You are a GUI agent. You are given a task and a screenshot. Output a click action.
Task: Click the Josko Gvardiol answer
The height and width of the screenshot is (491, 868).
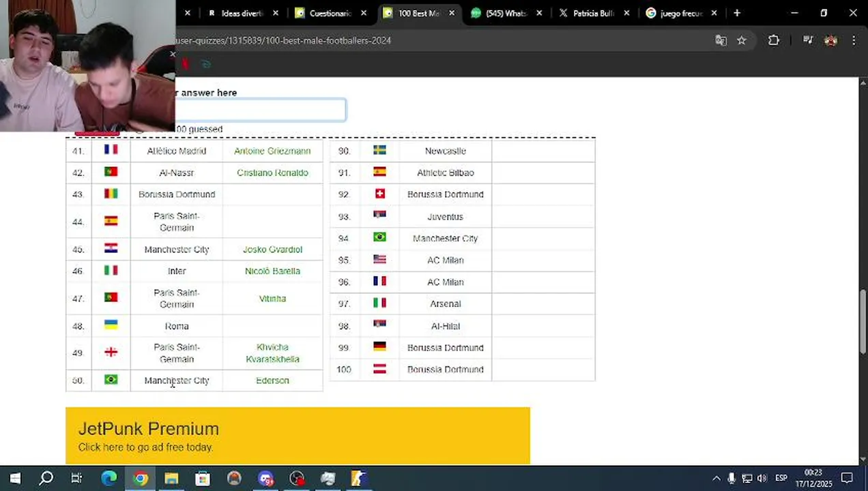click(x=272, y=249)
